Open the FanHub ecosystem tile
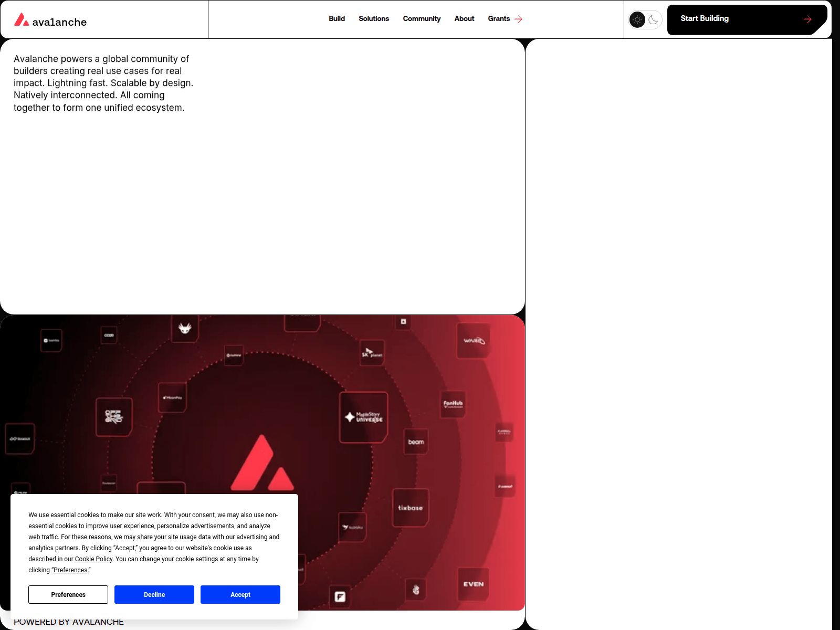Screen dimensions: 840x630 (452, 403)
